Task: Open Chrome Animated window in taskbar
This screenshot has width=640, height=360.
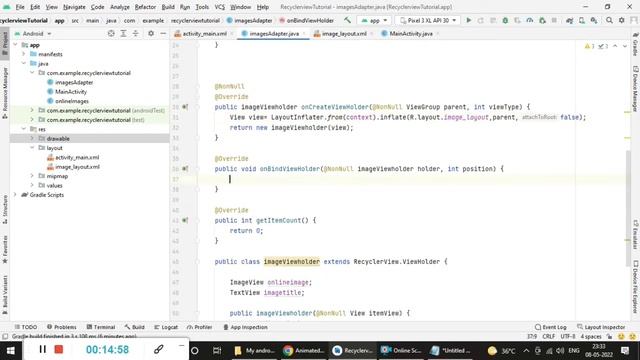Action: click(304, 350)
